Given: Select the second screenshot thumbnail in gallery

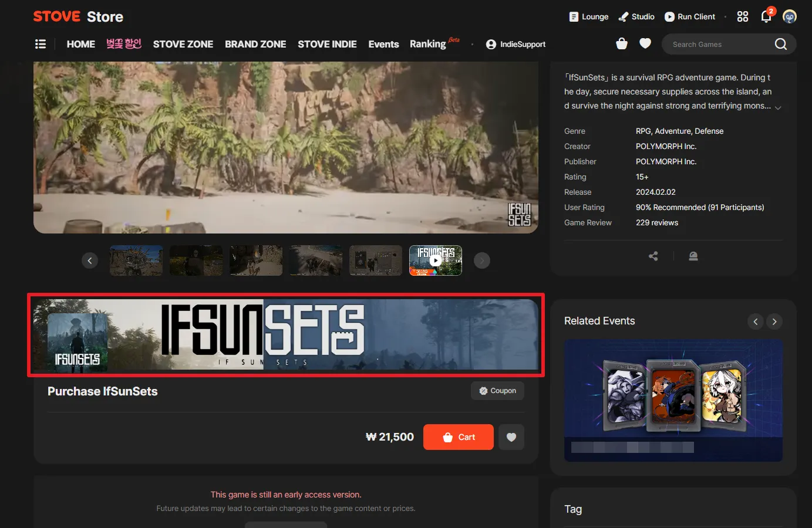Looking at the screenshot, I should (196, 260).
